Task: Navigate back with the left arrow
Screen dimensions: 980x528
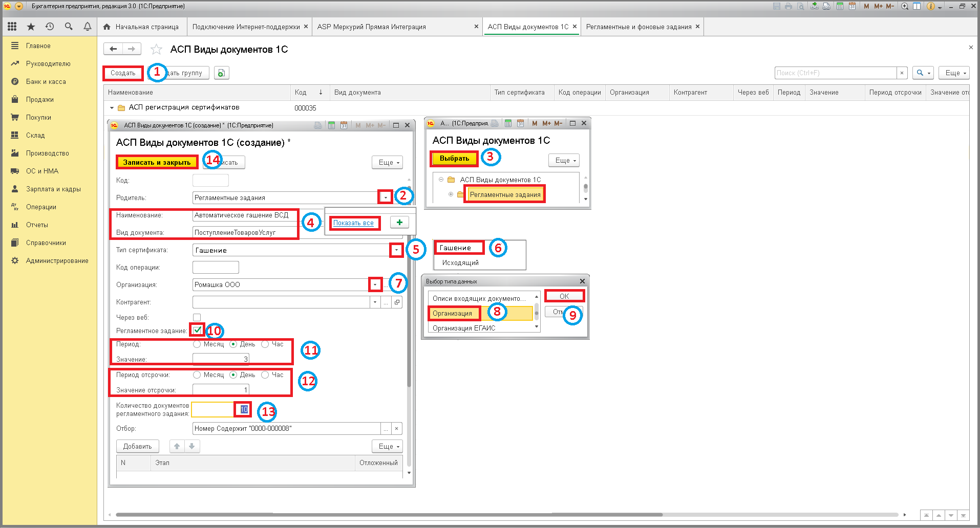Action: tap(113, 49)
